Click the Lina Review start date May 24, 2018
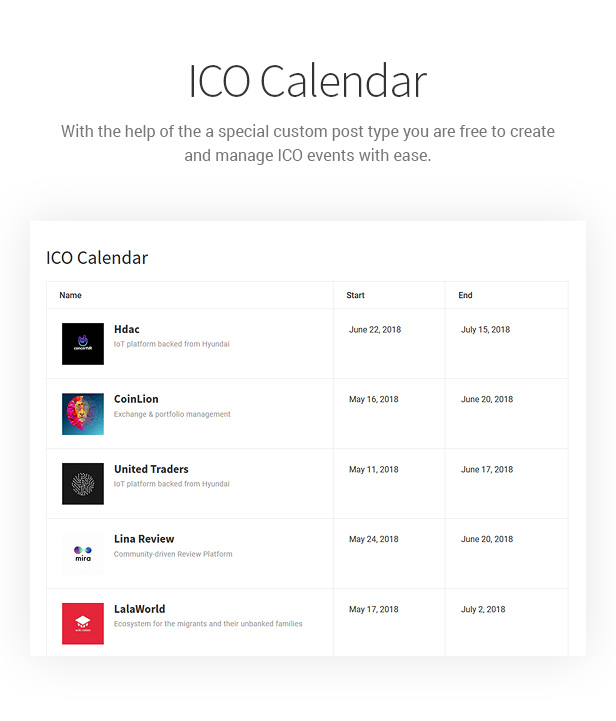The image size is (616, 721). (374, 540)
